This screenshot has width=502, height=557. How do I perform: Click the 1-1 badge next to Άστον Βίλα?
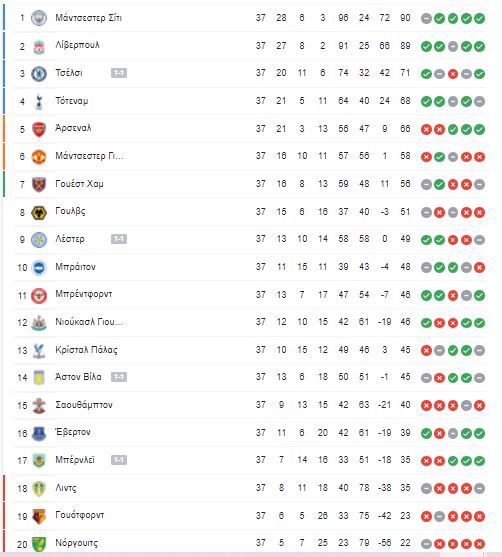point(119,377)
